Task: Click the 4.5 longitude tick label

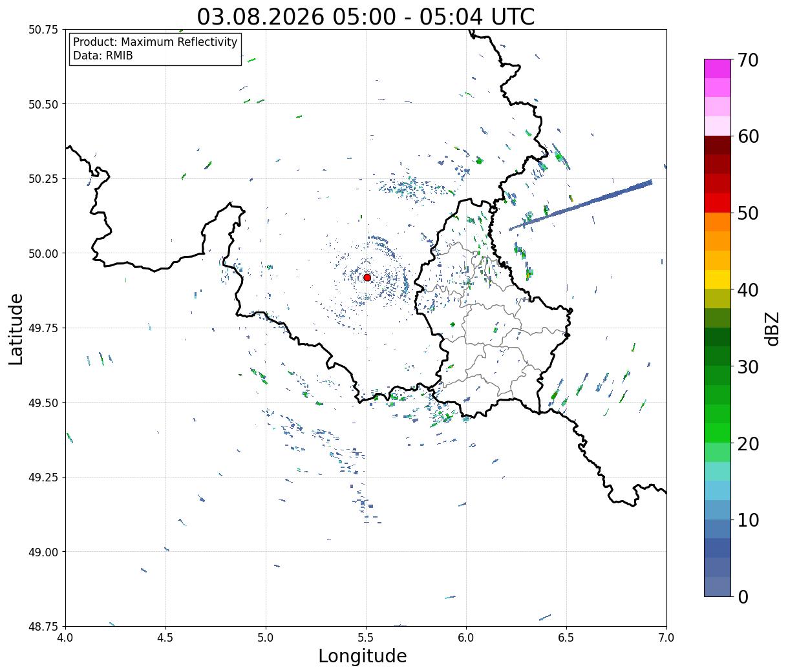Action: (x=165, y=638)
